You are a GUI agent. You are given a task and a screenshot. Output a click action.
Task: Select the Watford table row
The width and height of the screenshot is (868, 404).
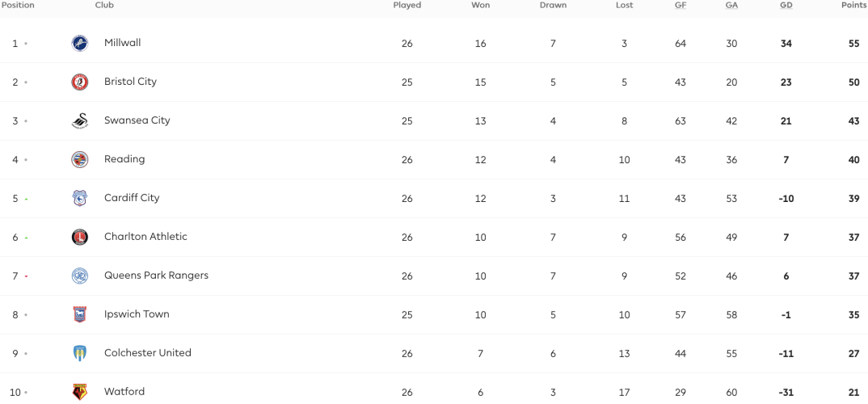click(434, 392)
